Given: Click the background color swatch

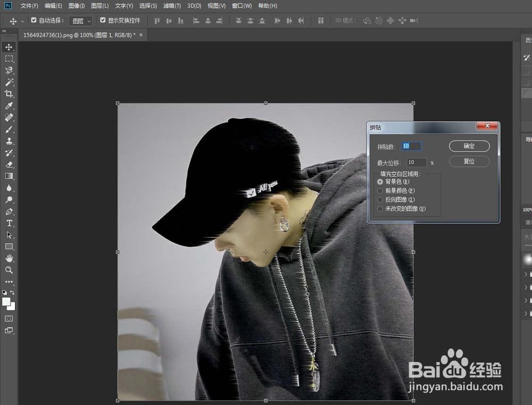Looking at the screenshot, I should pyautogui.click(x=13, y=308).
